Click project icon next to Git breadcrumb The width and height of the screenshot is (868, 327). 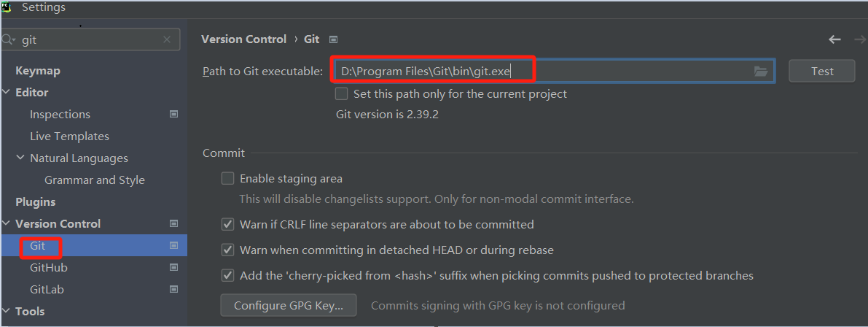333,39
